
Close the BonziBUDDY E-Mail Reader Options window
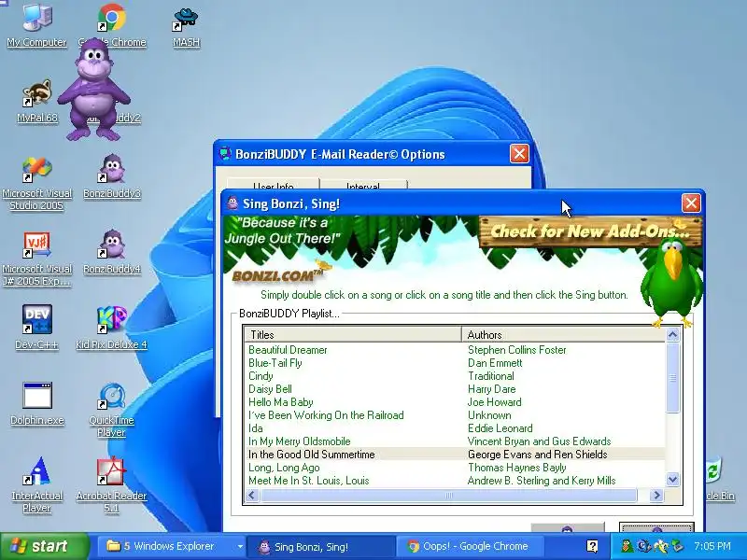519,154
